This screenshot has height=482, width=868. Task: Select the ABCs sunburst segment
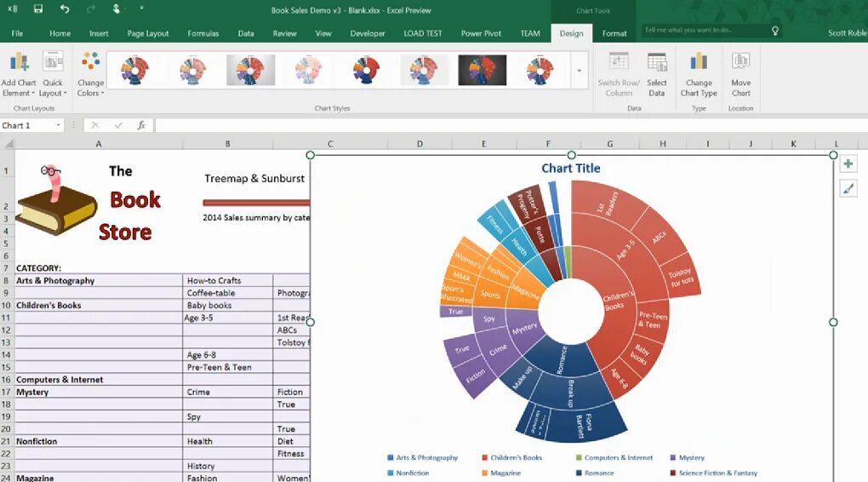[x=660, y=237]
